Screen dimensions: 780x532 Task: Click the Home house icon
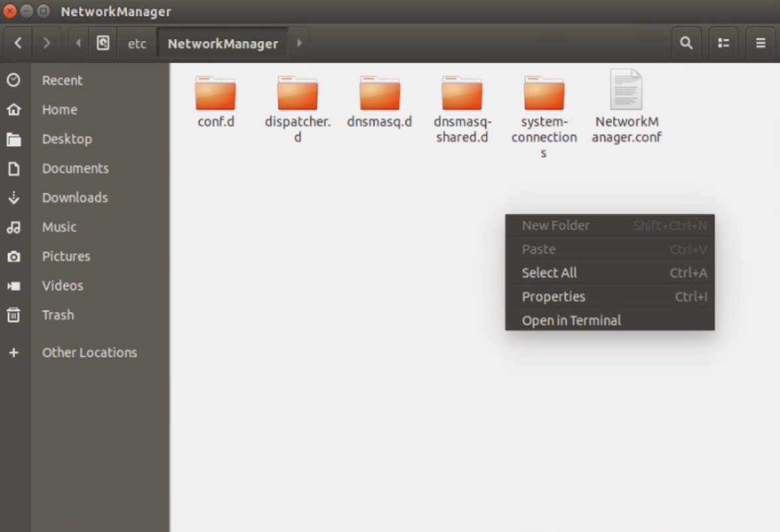[14, 109]
